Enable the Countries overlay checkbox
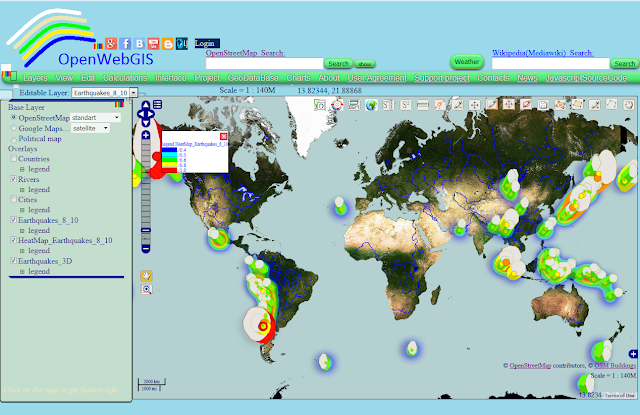Screen dimensions: 640x415 point(13,159)
